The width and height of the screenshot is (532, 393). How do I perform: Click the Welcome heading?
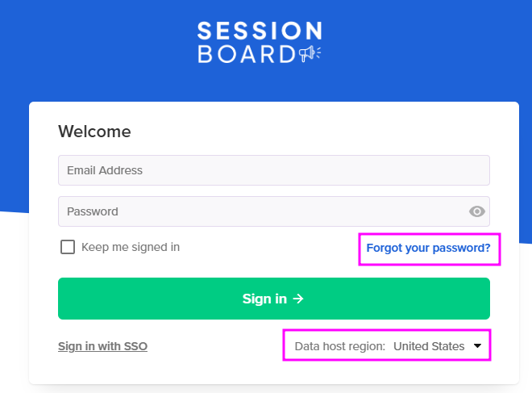94,132
